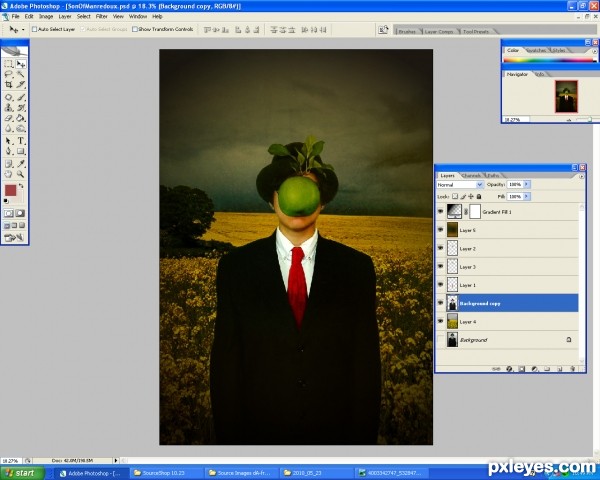Select the Zoom tool
This screenshot has width=600, height=480.
tap(21, 175)
